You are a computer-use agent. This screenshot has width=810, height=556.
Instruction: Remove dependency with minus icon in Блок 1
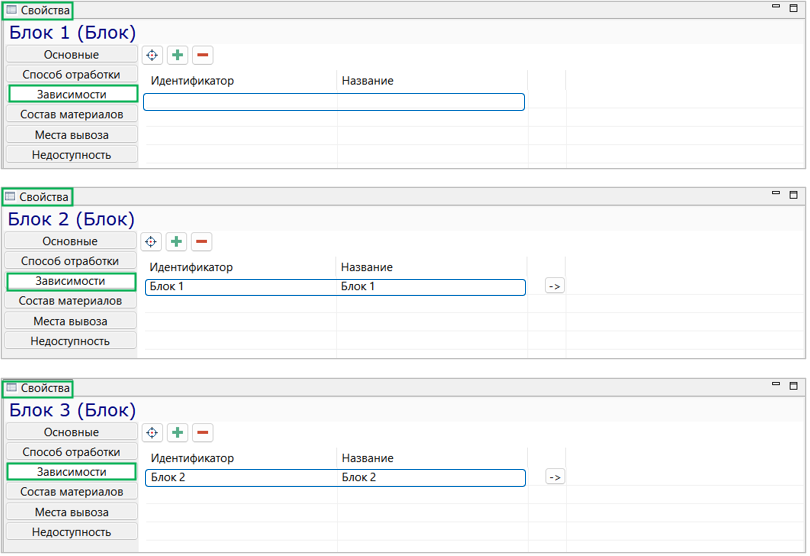click(x=202, y=55)
